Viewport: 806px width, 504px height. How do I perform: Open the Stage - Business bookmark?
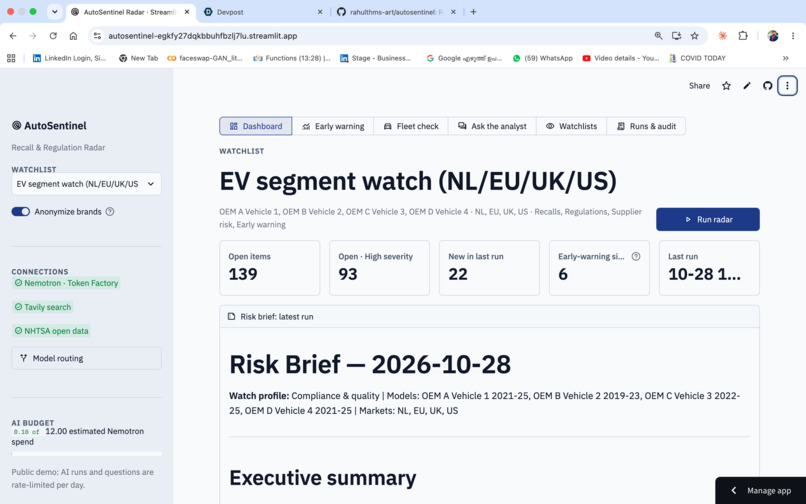[376, 58]
